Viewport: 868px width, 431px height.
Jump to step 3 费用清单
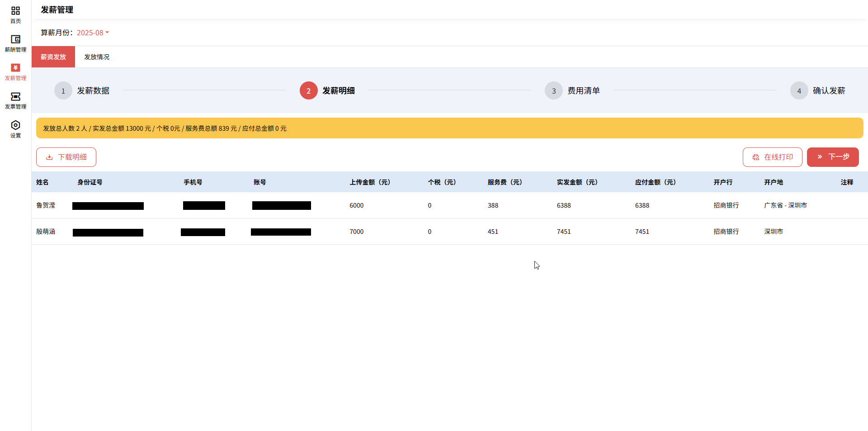554,91
